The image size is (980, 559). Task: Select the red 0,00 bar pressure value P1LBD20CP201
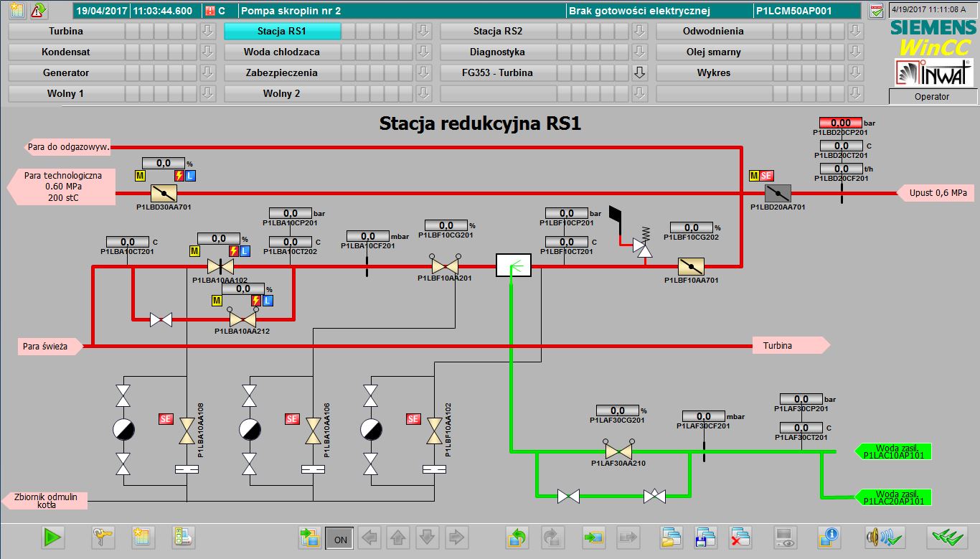click(840, 123)
